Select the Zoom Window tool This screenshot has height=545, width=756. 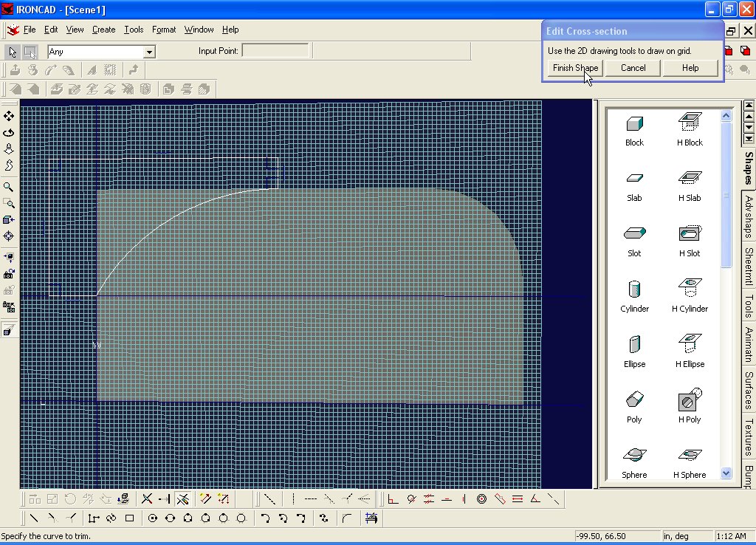[x=9, y=203]
